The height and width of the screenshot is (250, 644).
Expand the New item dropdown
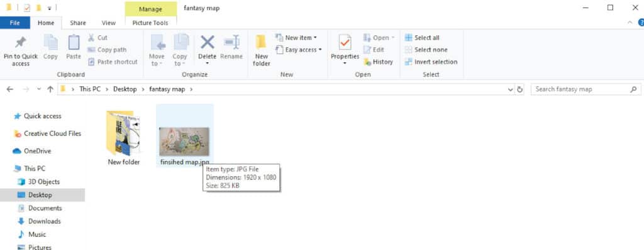click(x=296, y=38)
